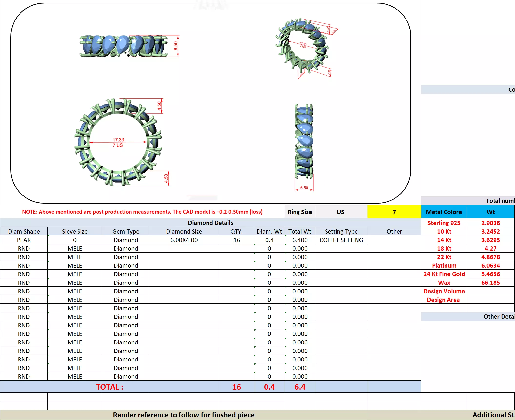Select the Platinum weight value 6.0634
The height and width of the screenshot is (420, 515).
(x=490, y=265)
